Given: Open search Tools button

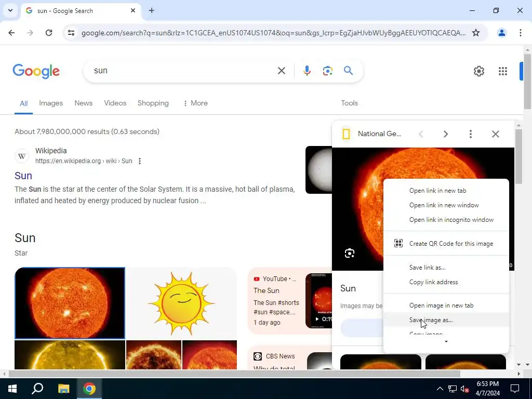Looking at the screenshot, I should [x=349, y=103].
